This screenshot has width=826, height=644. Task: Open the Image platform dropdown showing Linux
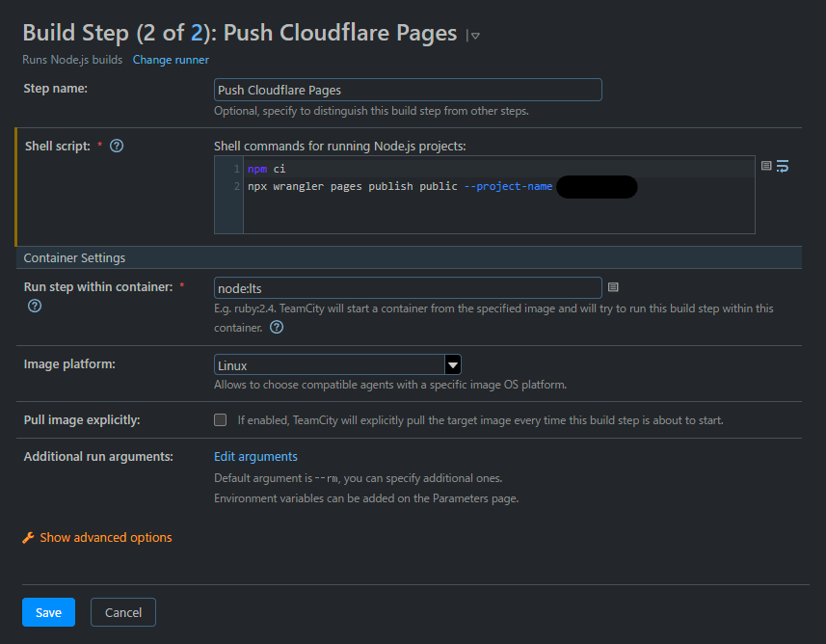pyautogui.click(x=452, y=364)
